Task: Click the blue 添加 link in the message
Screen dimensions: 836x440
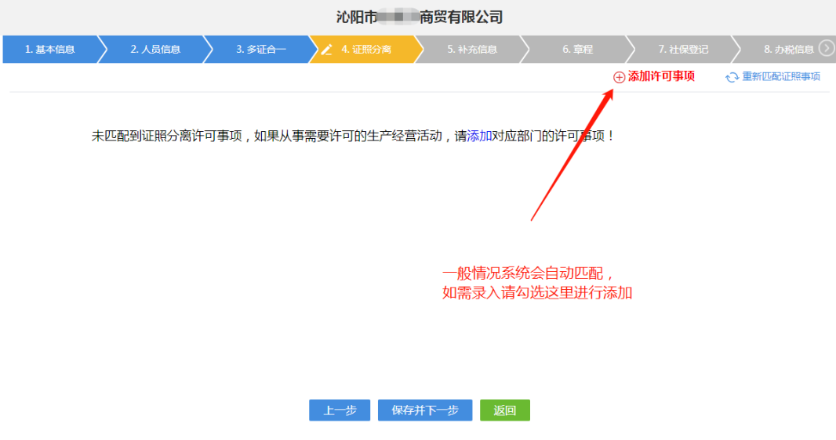Action: point(480,135)
